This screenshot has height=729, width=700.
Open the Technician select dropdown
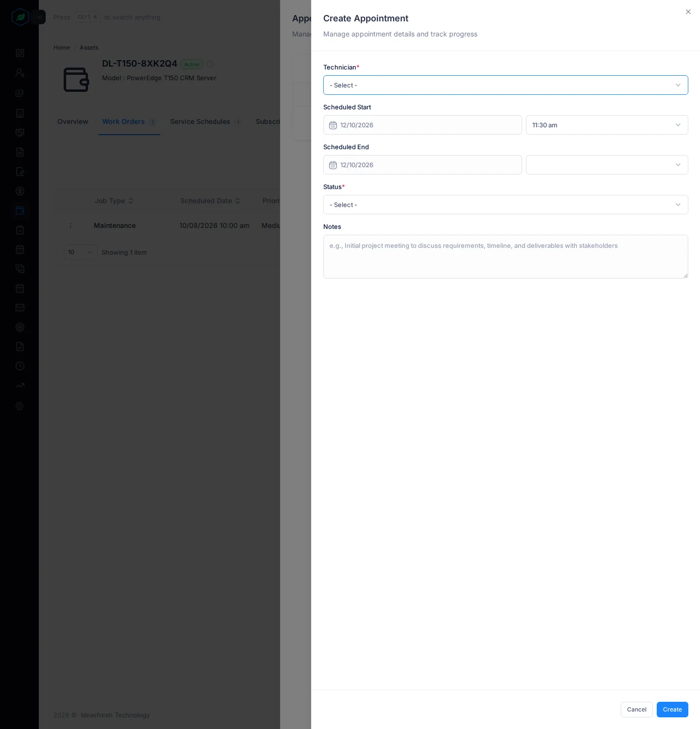506,85
